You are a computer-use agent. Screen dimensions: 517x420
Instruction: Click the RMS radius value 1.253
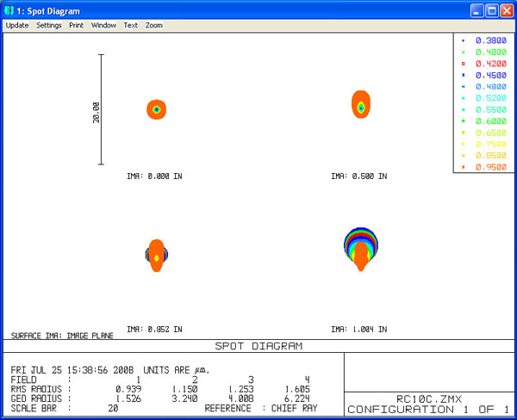point(240,389)
